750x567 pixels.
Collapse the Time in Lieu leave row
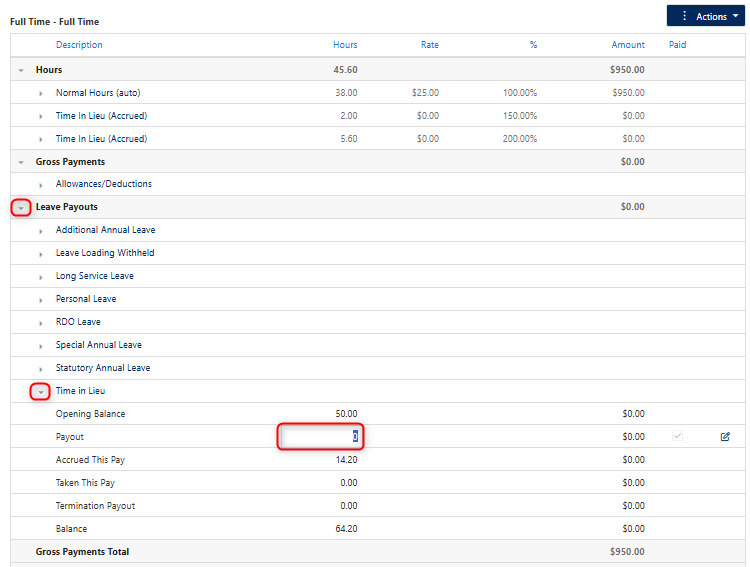coord(41,392)
